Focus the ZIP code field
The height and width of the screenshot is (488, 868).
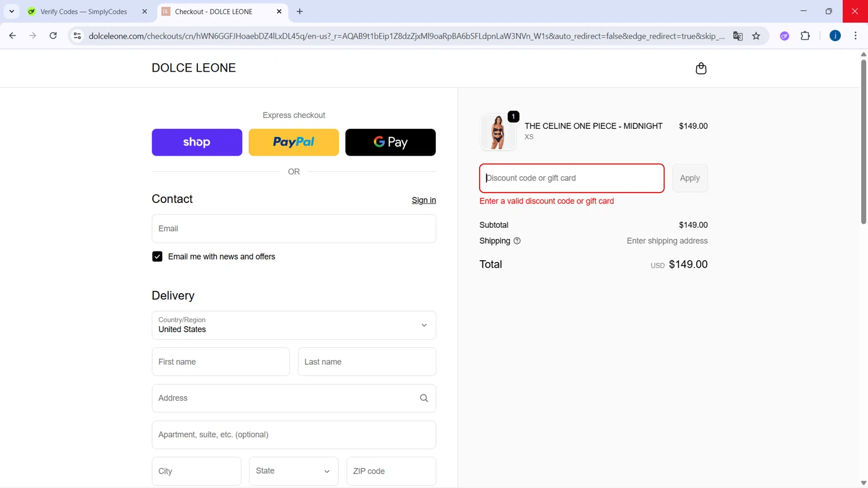click(391, 471)
